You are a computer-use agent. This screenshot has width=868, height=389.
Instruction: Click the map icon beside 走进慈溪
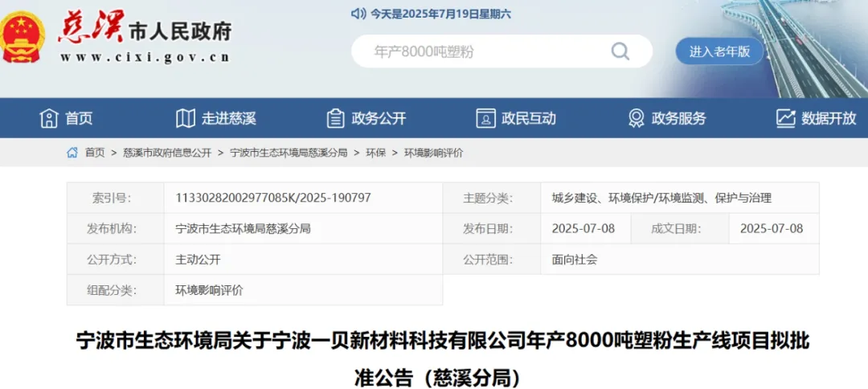pos(186,118)
